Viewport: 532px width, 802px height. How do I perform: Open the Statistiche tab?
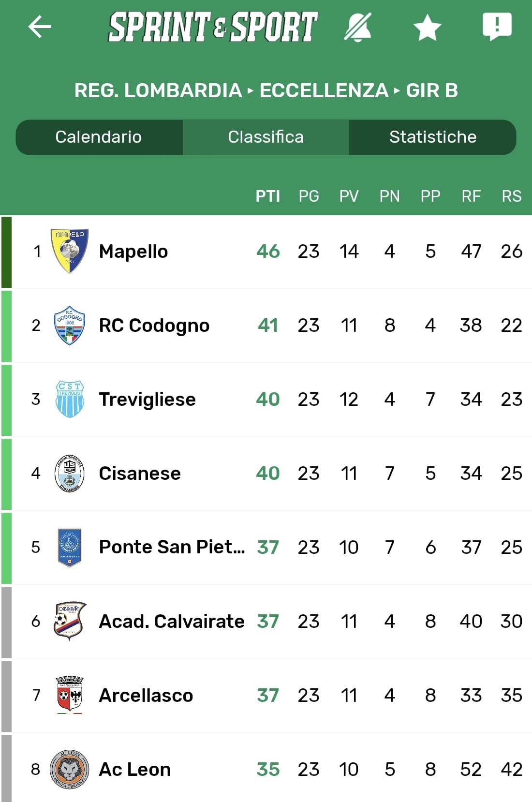[x=433, y=137]
